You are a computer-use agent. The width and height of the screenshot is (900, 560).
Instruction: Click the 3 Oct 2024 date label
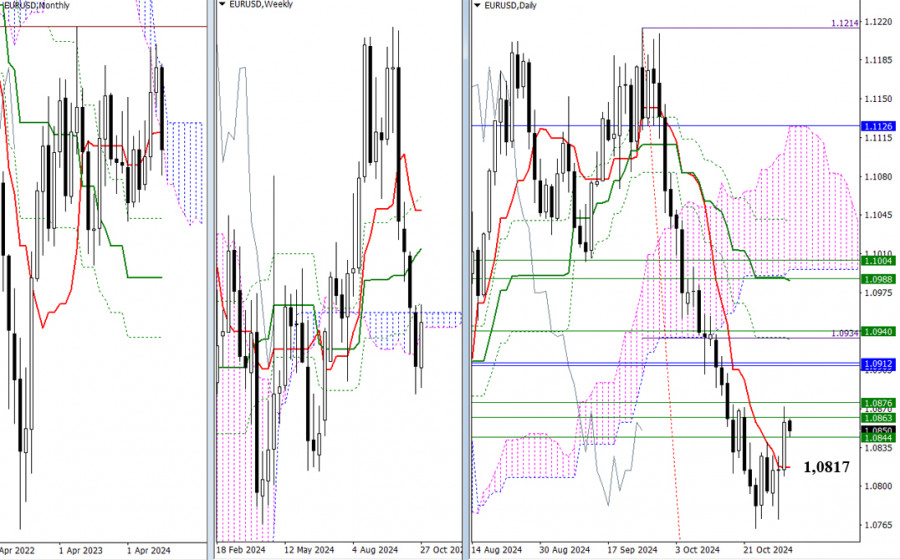[697, 550]
